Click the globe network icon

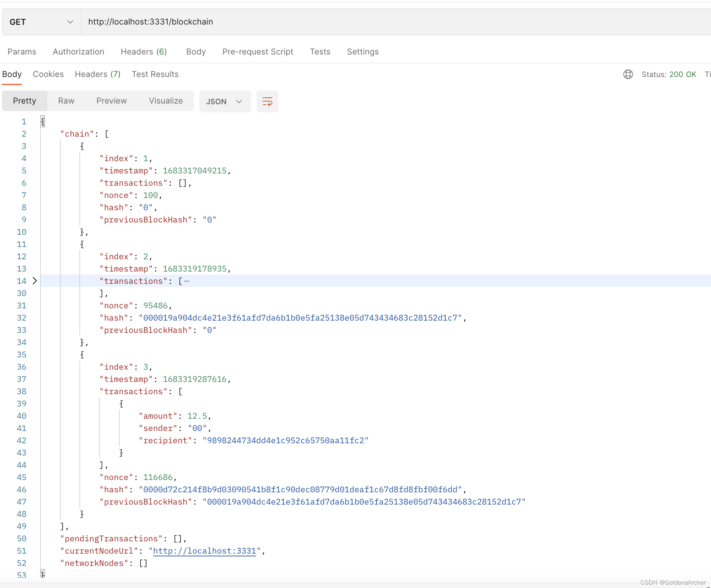(628, 74)
